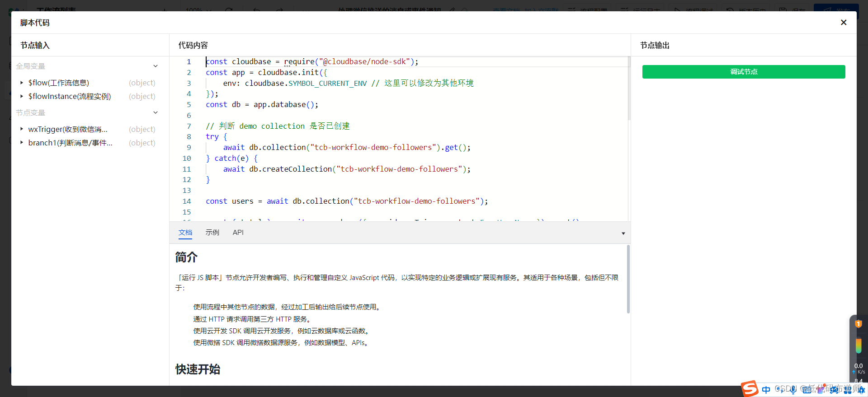The height and width of the screenshot is (397, 868).
Task: Expand the wxTrigger node variable triangle
Action: coord(21,129)
